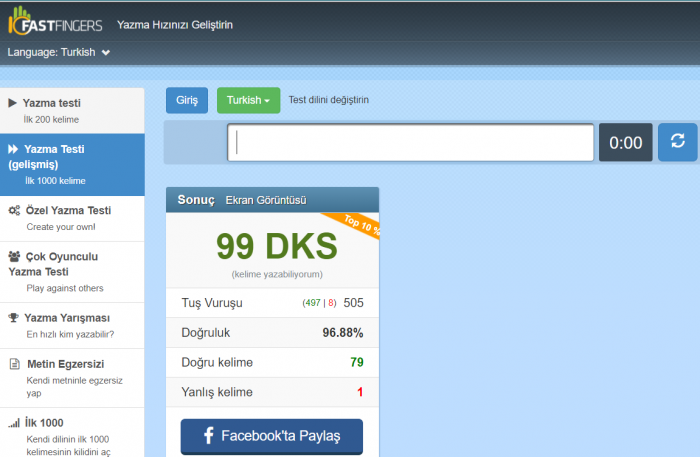Click the Test dilini değiştirin text
This screenshot has height=457, width=700.
329,100
